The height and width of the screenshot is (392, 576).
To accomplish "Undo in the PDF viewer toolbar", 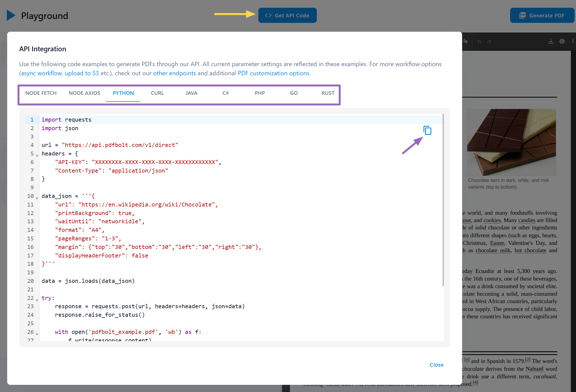I will pos(480,41).
